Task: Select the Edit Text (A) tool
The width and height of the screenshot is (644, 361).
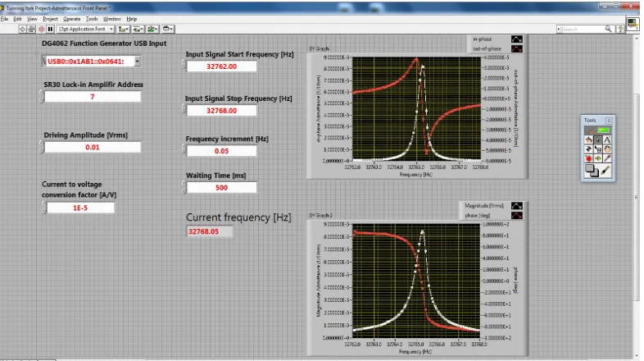Action: 607,139
